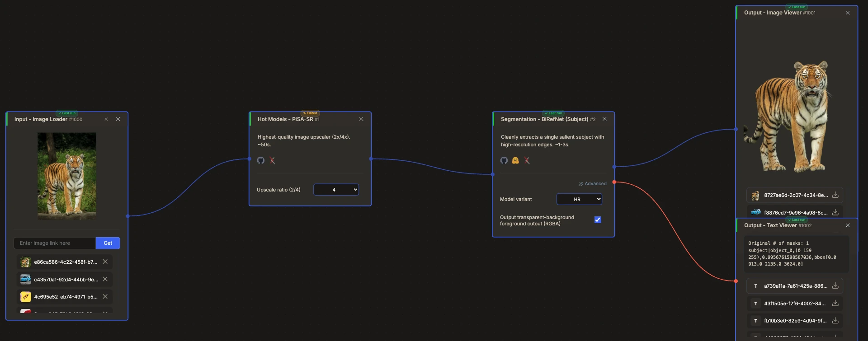Select the tiger preview in Image Loader

[67, 176]
